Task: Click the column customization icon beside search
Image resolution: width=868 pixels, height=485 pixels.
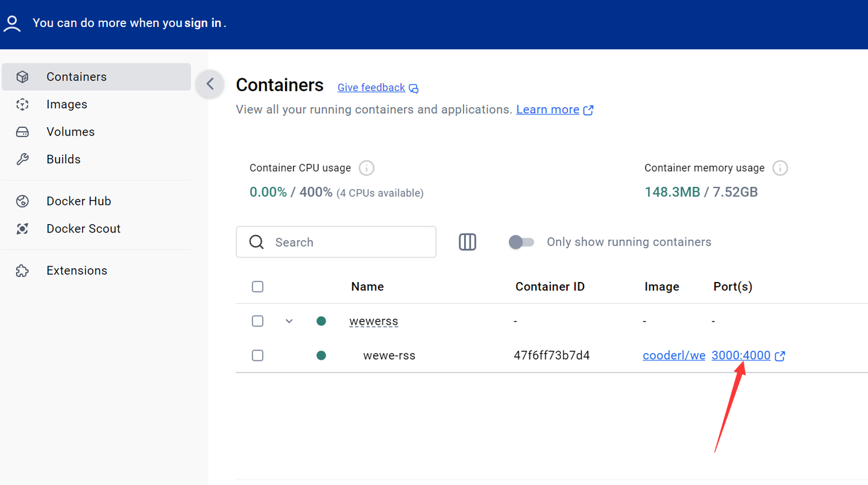Action: [x=467, y=242]
